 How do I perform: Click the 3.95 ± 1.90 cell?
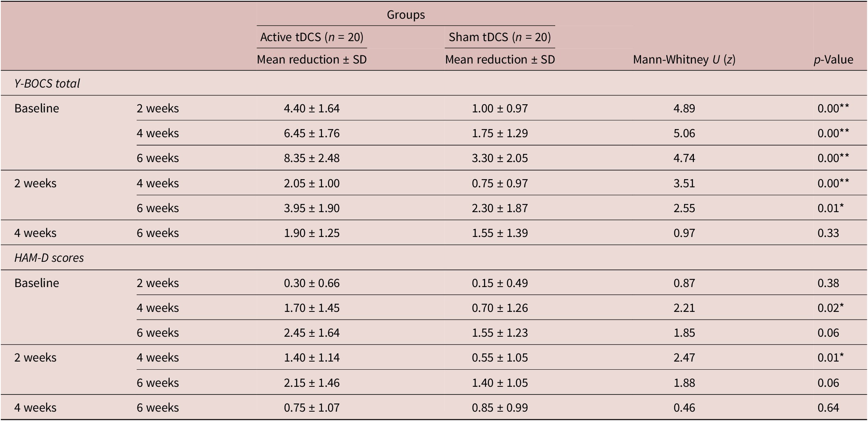(x=312, y=208)
